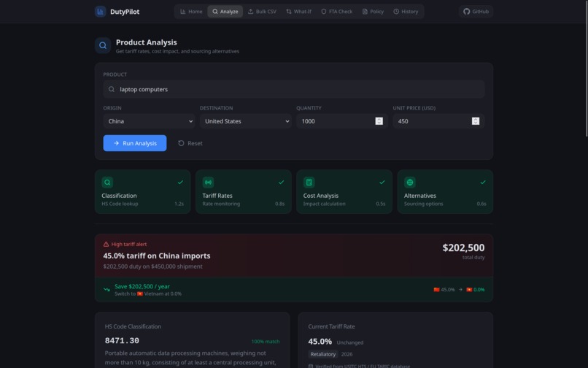
Task: Click the Policy document icon
Action: [x=365, y=12]
